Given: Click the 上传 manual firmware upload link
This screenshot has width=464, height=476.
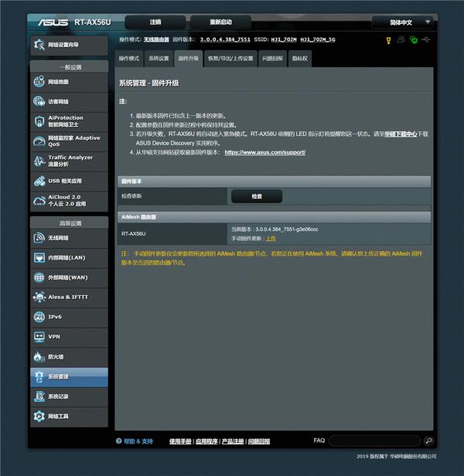Looking at the screenshot, I should click(x=271, y=239).
